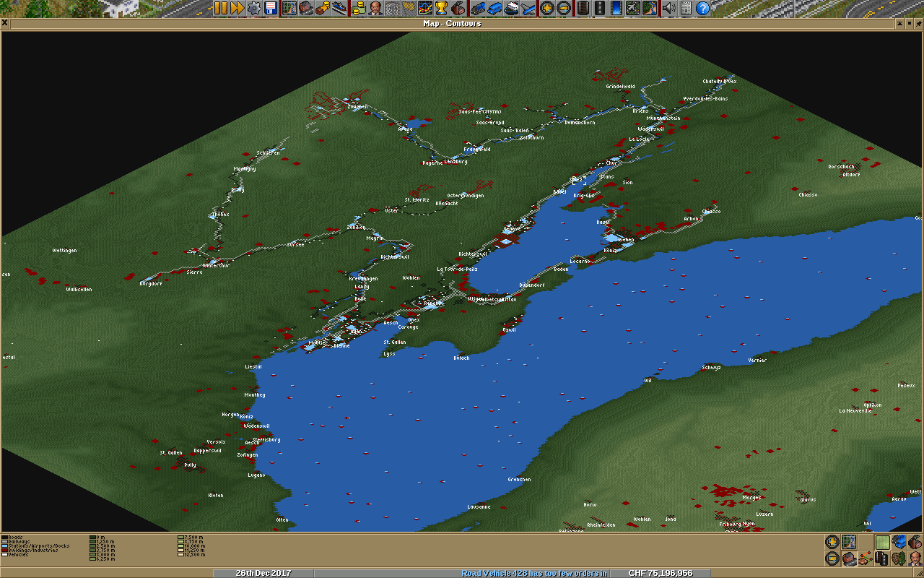Click the Buildings/Industries legend swatch
This screenshot has height=578, width=924.
tap(4, 551)
